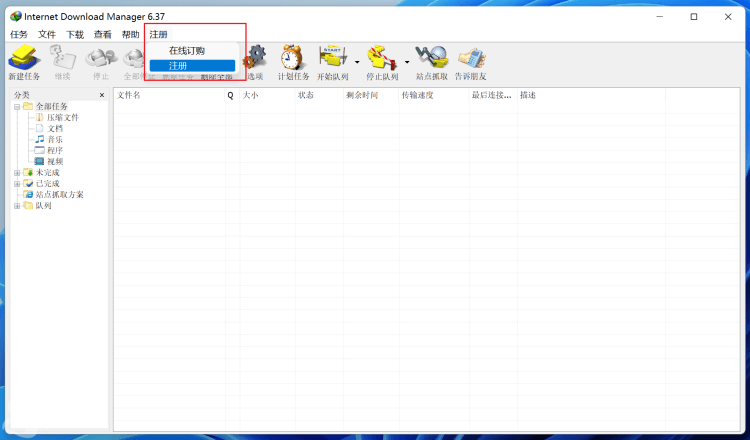Open dropdown arrow next to 停止队列
Screen dimensions: 750x440
pos(407,62)
